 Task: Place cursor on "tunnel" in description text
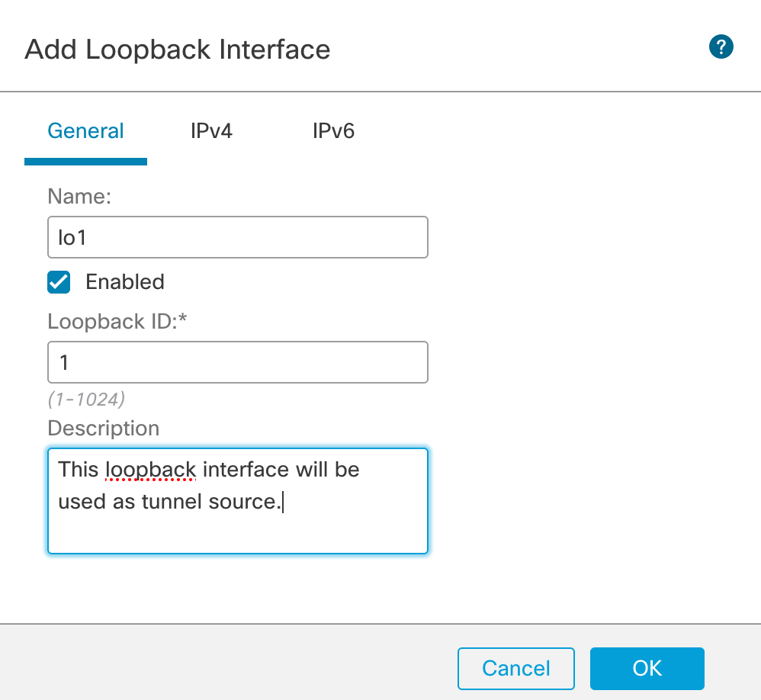[170, 502]
